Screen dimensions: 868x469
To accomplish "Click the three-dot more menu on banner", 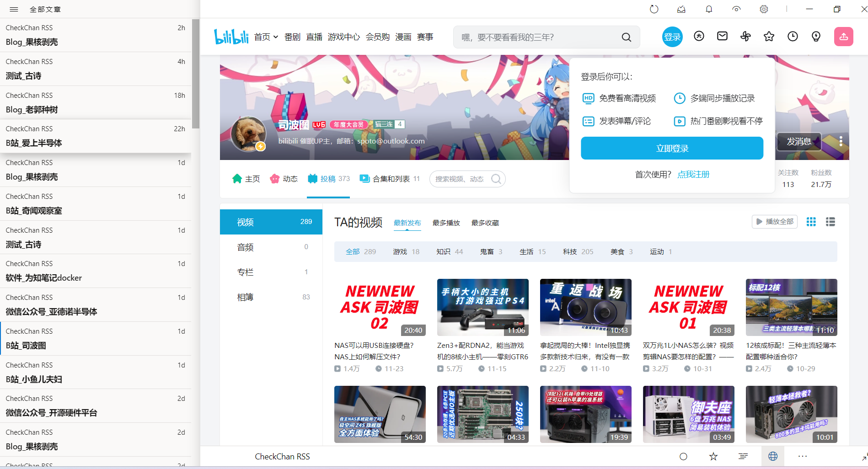I will coord(841,141).
